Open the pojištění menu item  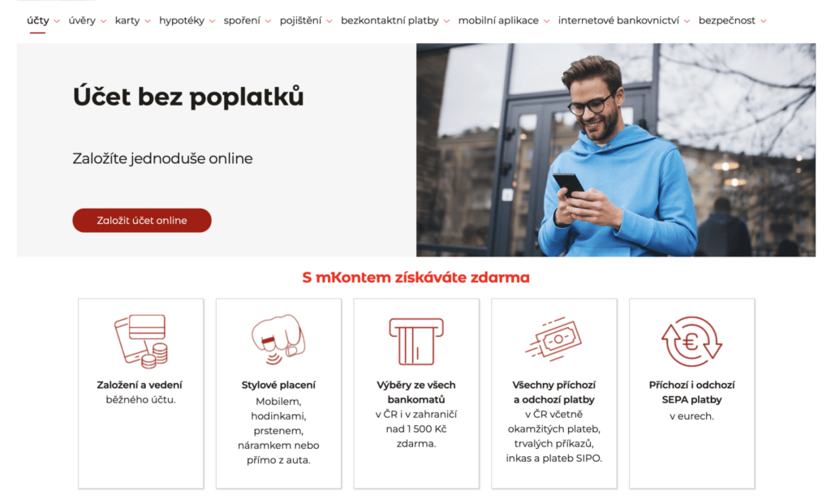tap(300, 20)
